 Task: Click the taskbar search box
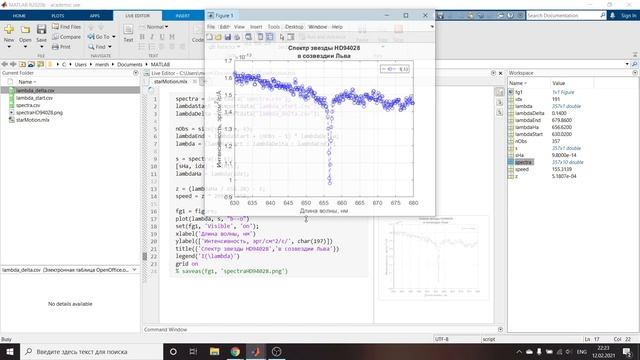point(91,351)
